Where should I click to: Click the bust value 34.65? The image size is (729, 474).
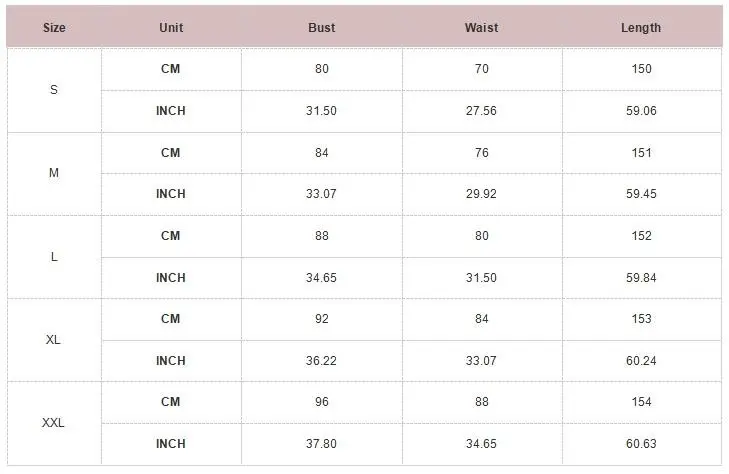[x=321, y=277]
